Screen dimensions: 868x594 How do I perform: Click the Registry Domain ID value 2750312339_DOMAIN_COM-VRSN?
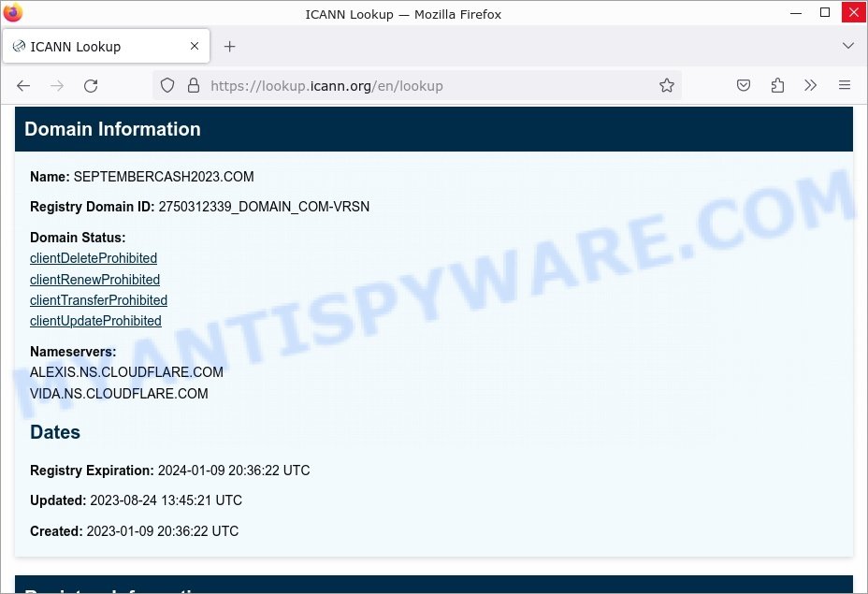coord(264,207)
